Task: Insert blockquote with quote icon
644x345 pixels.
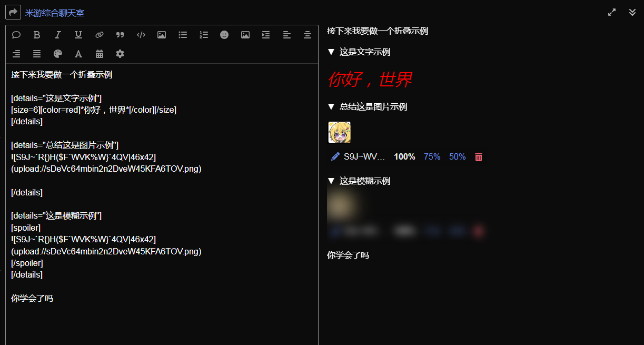Action: click(120, 35)
